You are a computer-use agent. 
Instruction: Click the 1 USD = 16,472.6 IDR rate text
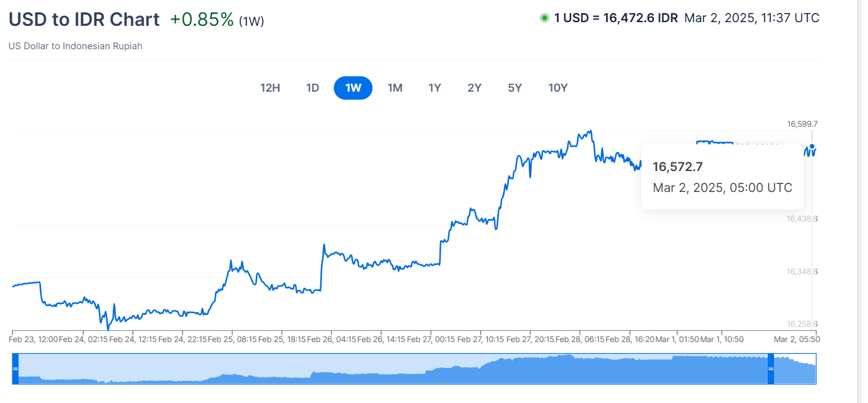[x=616, y=18]
